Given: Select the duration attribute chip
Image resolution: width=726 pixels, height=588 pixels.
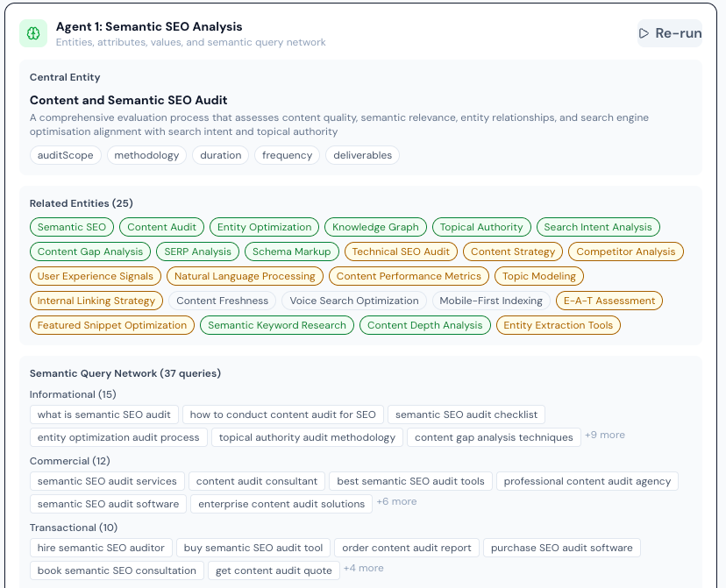Looking at the screenshot, I should click(220, 155).
